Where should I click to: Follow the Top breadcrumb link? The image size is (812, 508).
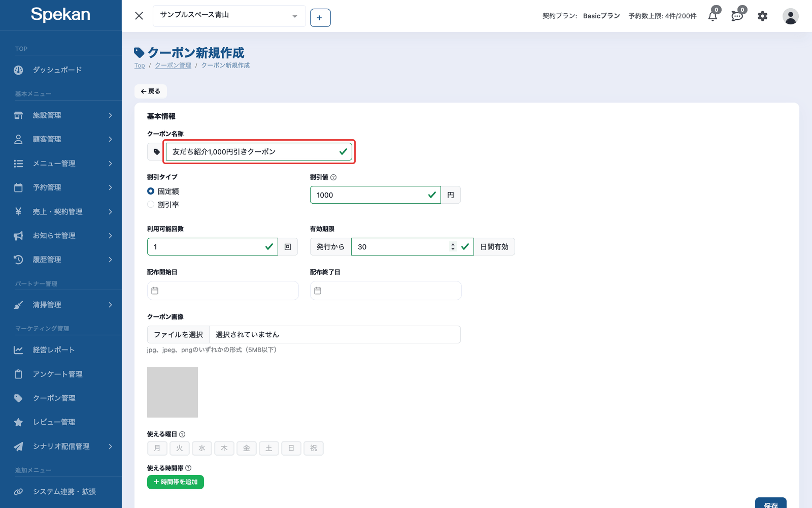click(140, 66)
